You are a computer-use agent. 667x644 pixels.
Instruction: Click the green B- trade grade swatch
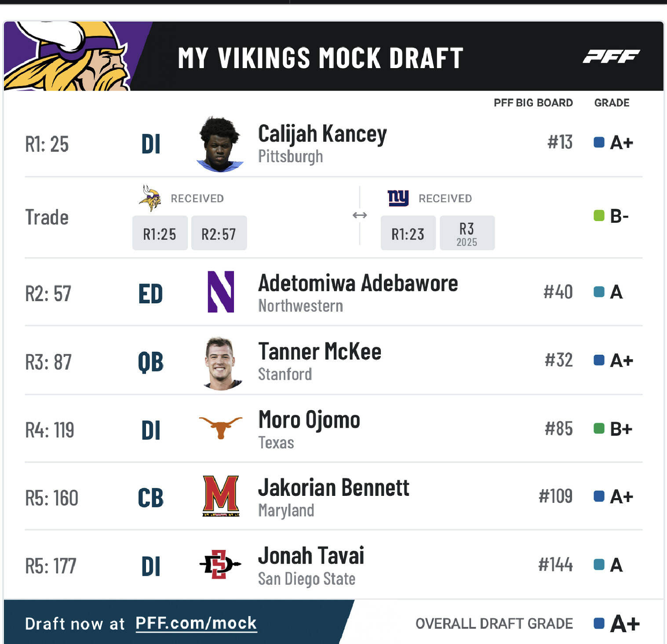pyautogui.click(x=599, y=215)
